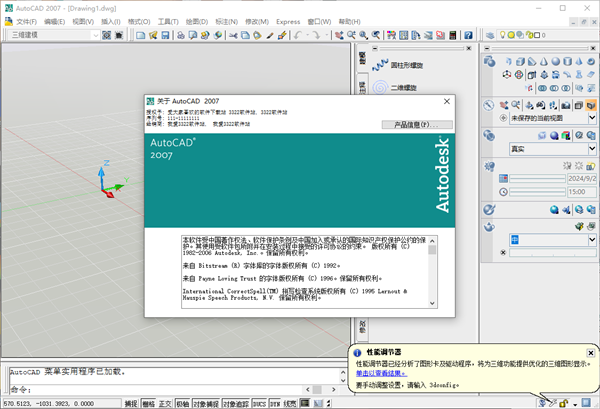Toggle 对象捕捉 (Object Snap) in status bar

coord(206,403)
